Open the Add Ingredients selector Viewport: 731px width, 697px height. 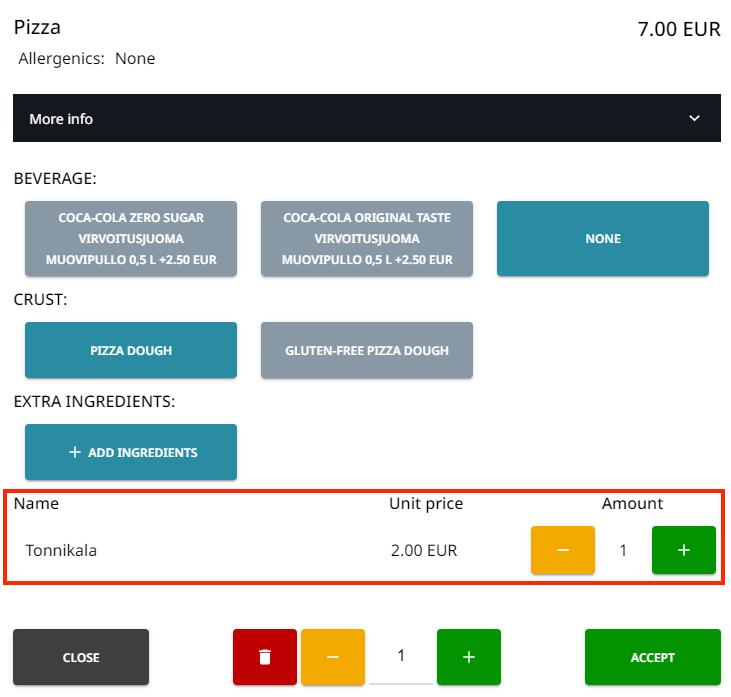tap(131, 452)
